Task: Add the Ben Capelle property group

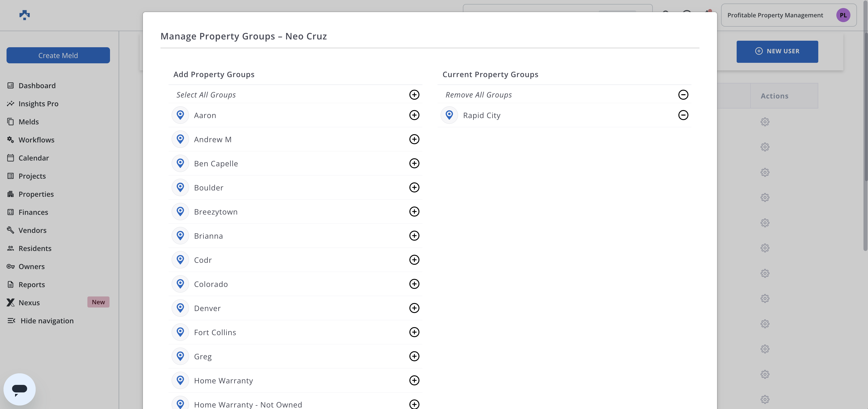Action: [414, 164]
